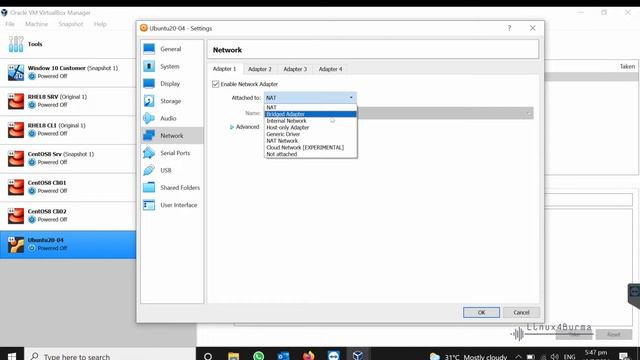The width and height of the screenshot is (640, 360).
Task: Click the ENG language indicator
Action: coord(570,357)
